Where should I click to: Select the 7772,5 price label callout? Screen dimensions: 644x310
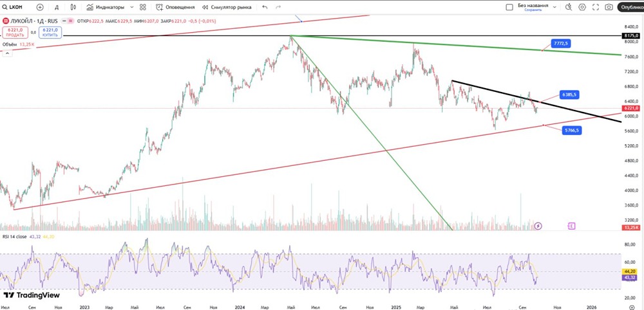[562, 43]
